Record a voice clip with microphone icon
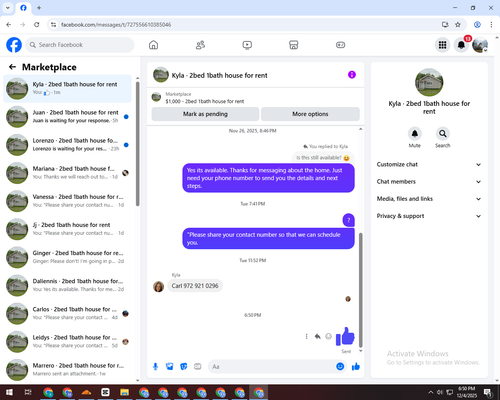500x400 pixels. (155, 367)
